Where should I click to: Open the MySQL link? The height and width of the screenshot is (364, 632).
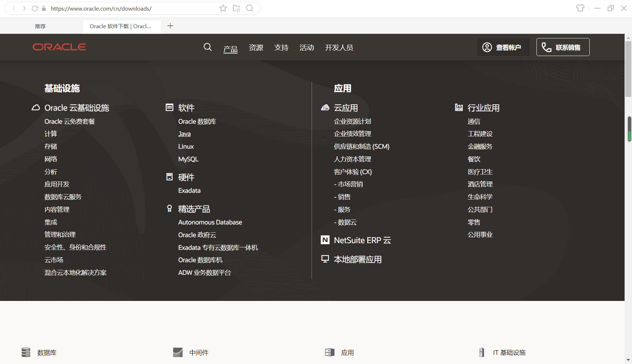point(188,159)
